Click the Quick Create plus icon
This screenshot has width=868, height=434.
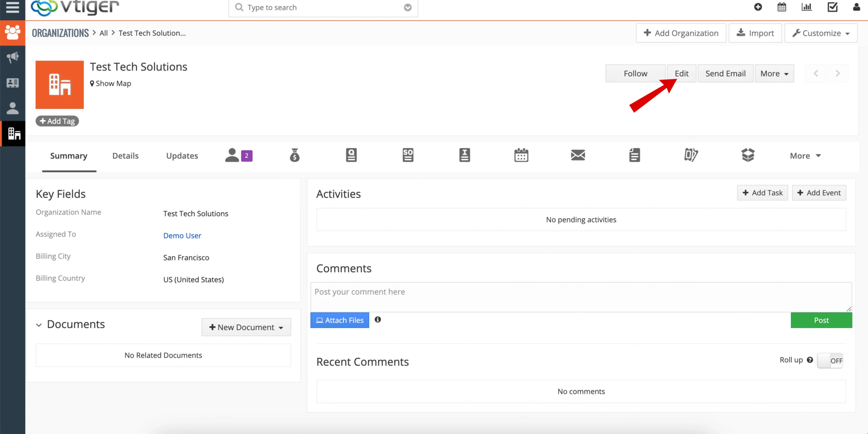[x=758, y=7]
